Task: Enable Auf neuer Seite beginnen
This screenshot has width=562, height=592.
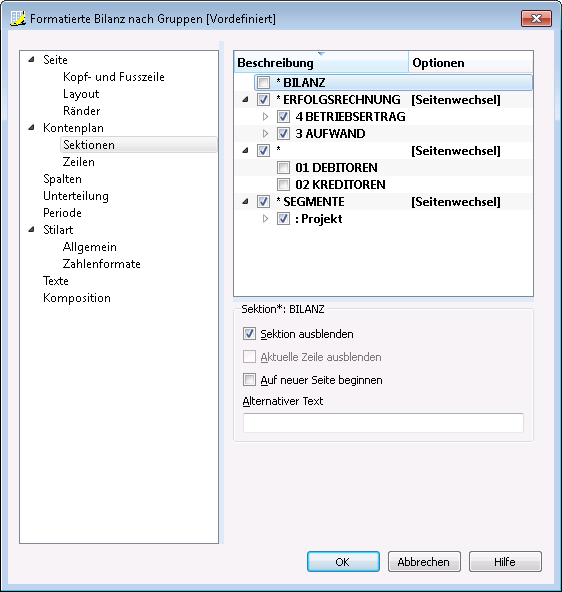Action: [249, 379]
